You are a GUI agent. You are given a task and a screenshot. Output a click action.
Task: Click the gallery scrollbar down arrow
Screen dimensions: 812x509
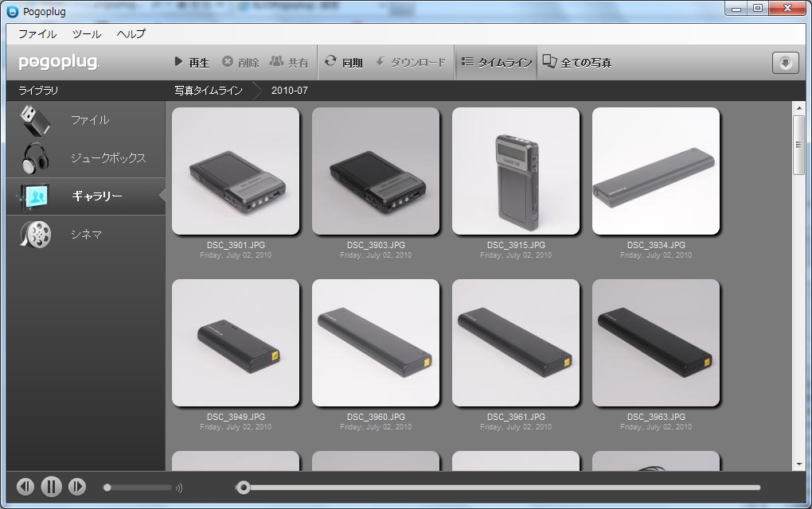coord(799,464)
